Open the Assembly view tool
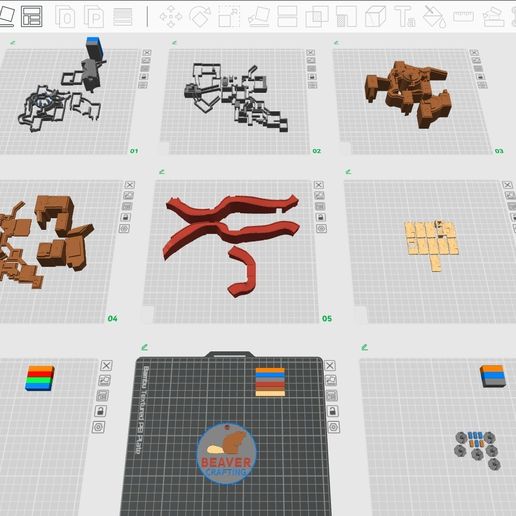The height and width of the screenshot is (516, 516). pyautogui.click(x=493, y=17)
